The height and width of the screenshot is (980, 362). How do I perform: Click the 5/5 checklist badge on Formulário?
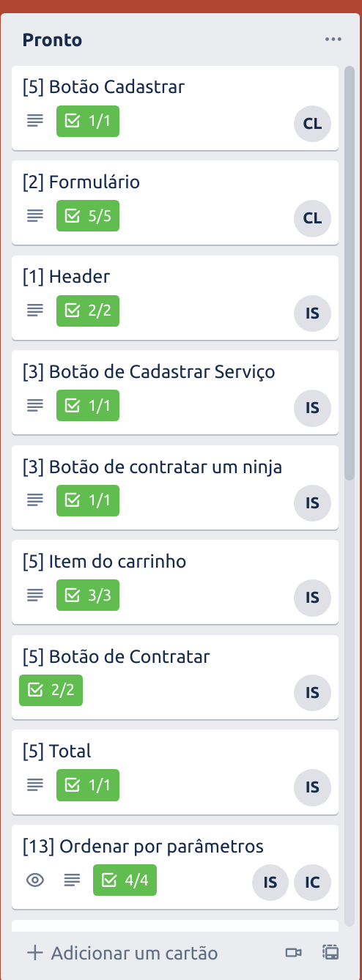click(x=88, y=215)
